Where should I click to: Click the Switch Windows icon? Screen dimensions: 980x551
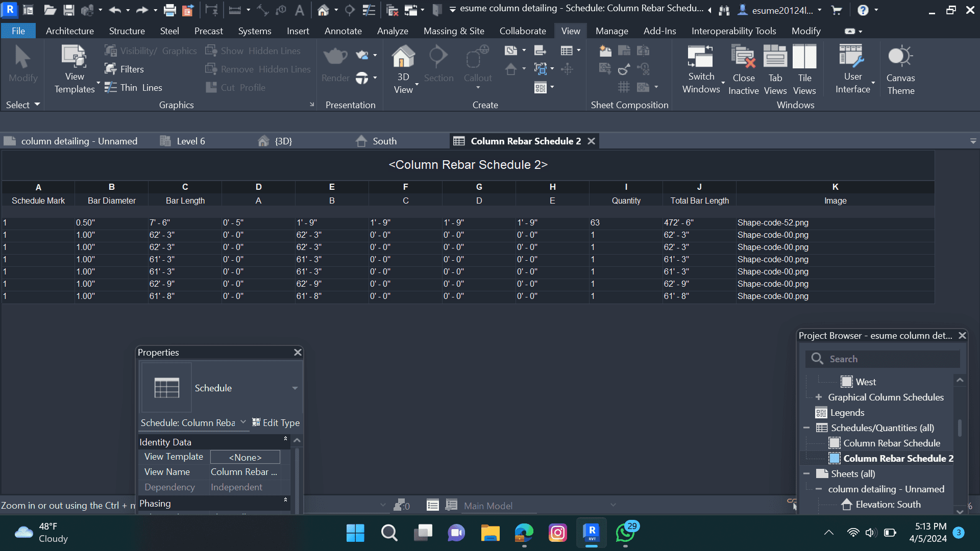pyautogui.click(x=700, y=57)
